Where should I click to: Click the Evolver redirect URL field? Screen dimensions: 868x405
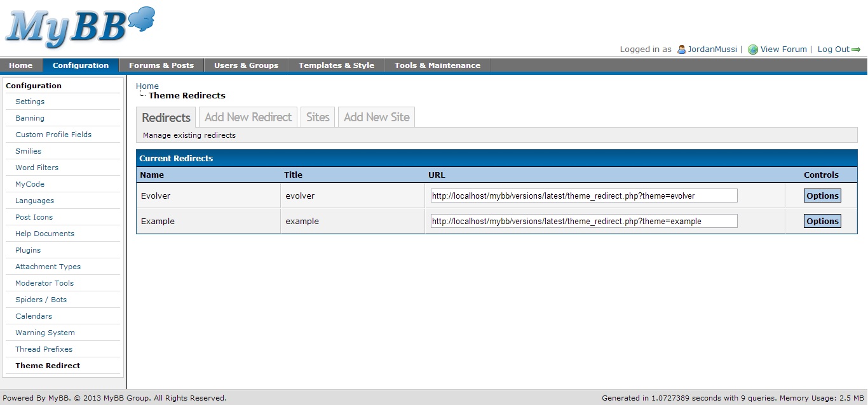[x=583, y=196]
